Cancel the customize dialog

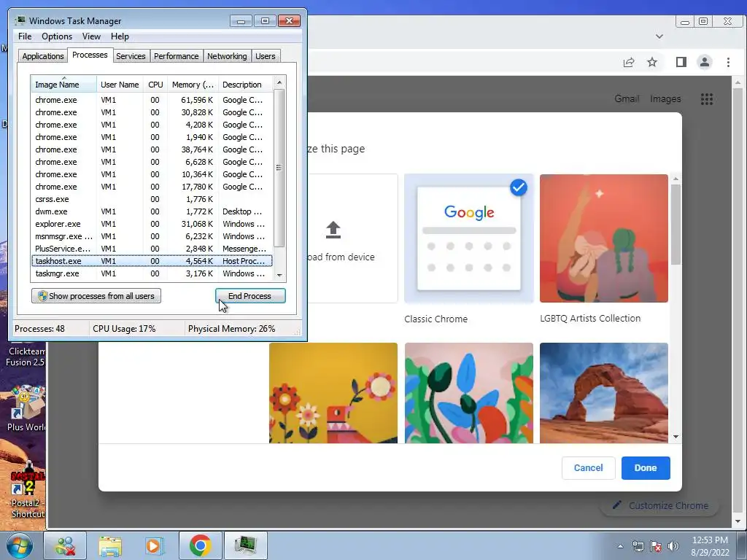[x=589, y=467]
